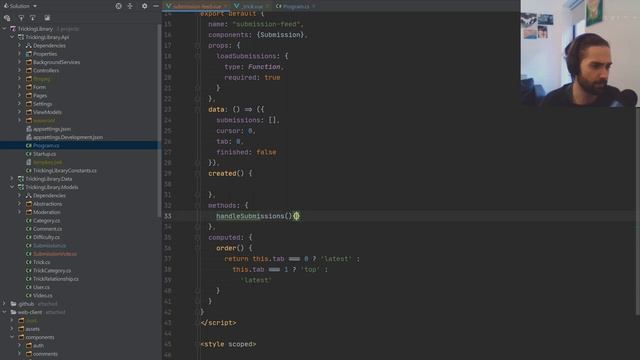The width and height of the screenshot is (640, 360).
Task: Click the Vue icon on first editor tab
Action: click(168, 6)
